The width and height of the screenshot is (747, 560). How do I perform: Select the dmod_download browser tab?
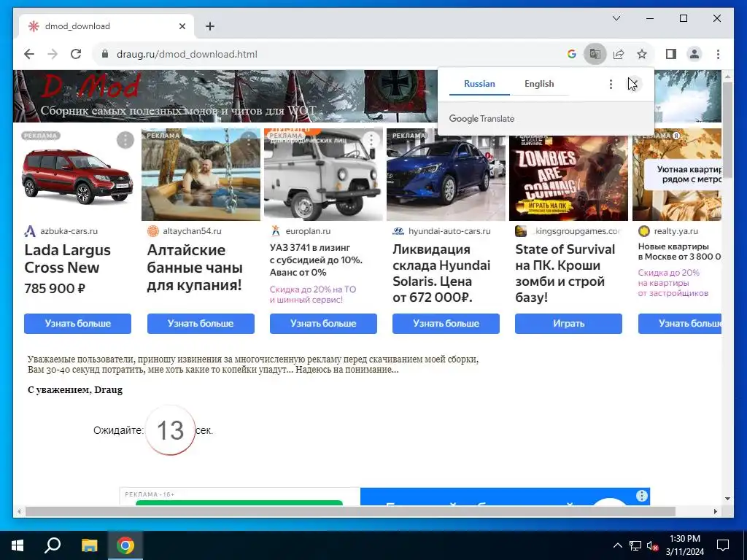tap(107, 26)
